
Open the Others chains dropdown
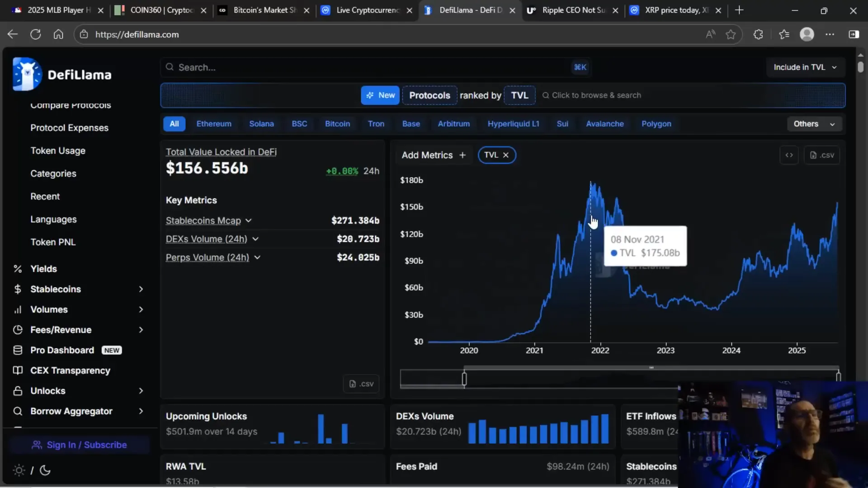814,124
